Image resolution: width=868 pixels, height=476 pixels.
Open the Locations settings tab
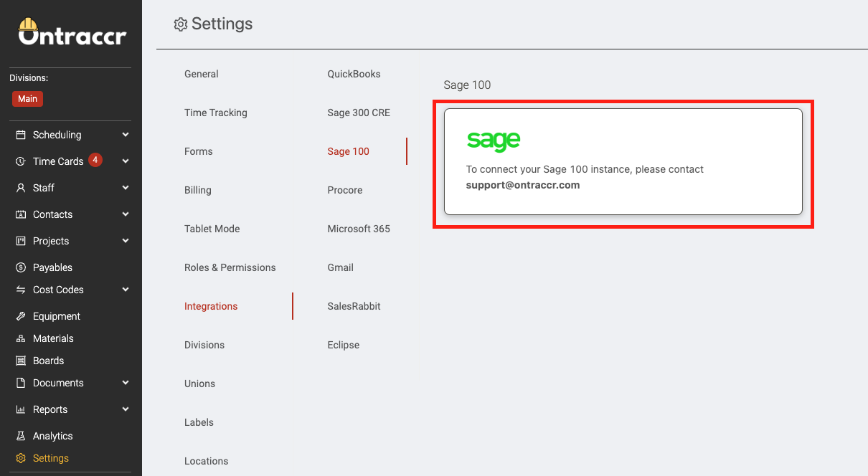pyautogui.click(x=207, y=461)
